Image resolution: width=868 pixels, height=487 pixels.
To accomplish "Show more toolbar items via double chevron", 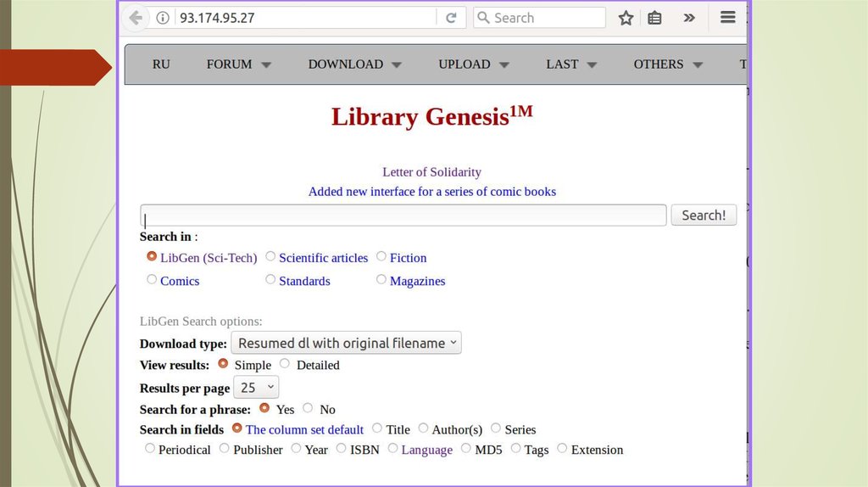I will (x=689, y=18).
